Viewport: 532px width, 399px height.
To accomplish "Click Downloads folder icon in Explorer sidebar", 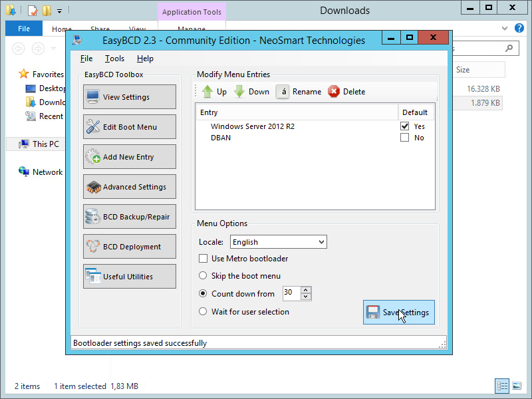I will click(31, 102).
